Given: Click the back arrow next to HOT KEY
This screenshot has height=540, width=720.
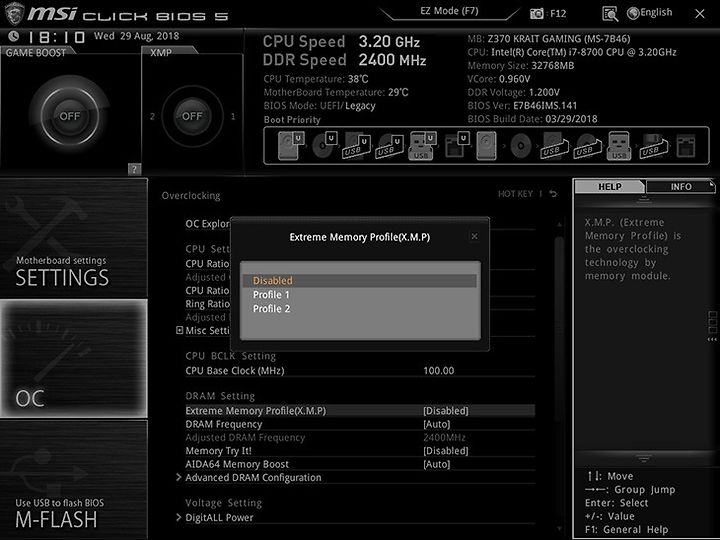Looking at the screenshot, I should (553, 194).
